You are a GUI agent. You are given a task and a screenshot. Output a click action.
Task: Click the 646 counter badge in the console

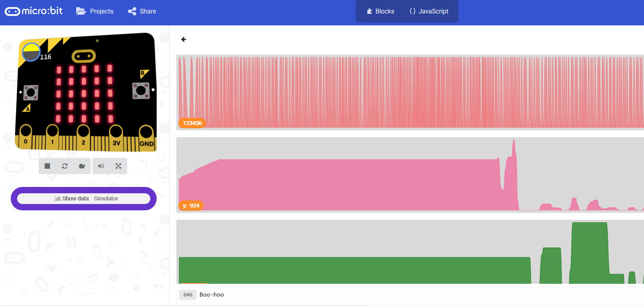pyautogui.click(x=188, y=294)
